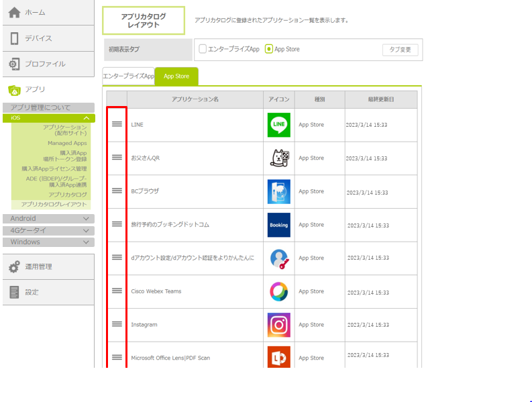
Task: Open the アプリカタログ sidebar link
Action: [x=67, y=194]
